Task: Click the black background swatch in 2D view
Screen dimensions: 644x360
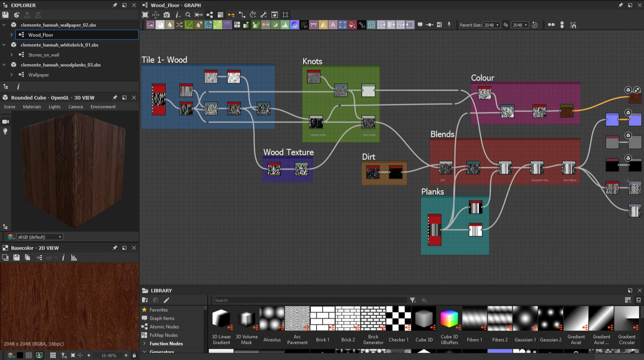Action: click(x=20, y=356)
